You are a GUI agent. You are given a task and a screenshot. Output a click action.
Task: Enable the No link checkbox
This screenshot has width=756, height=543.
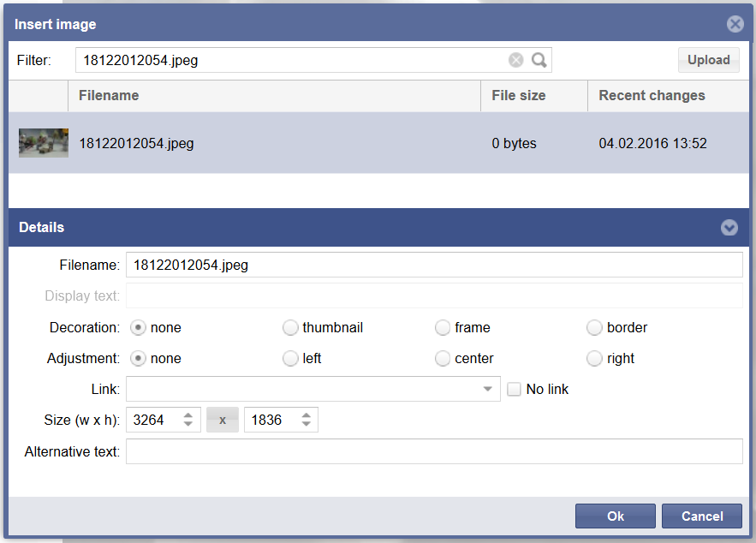(x=514, y=390)
